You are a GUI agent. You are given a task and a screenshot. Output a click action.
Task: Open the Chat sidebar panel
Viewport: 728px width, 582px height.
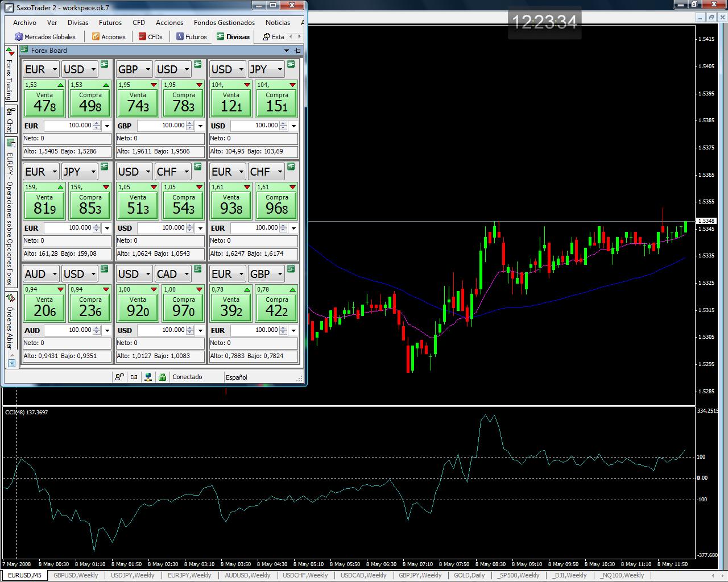click(x=10, y=119)
